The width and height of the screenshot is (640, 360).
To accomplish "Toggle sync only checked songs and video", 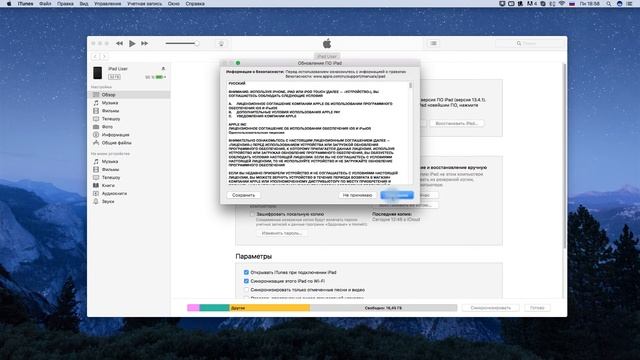I will click(246, 290).
